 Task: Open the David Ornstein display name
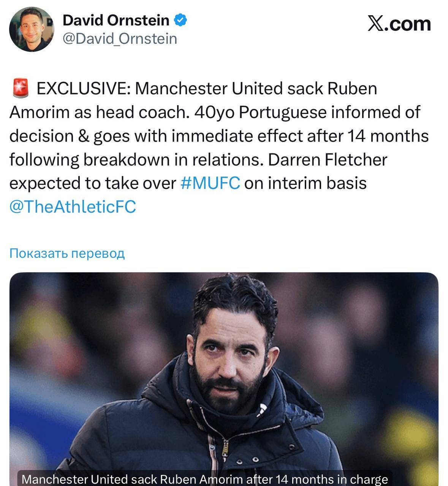116,20
